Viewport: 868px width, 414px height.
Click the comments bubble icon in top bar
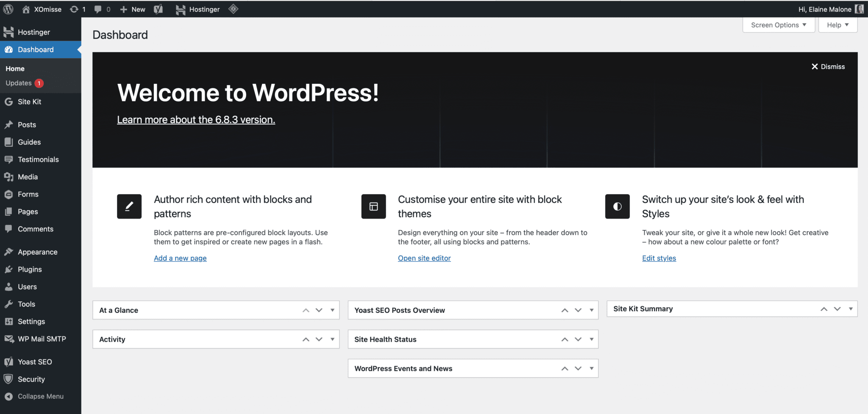point(98,9)
